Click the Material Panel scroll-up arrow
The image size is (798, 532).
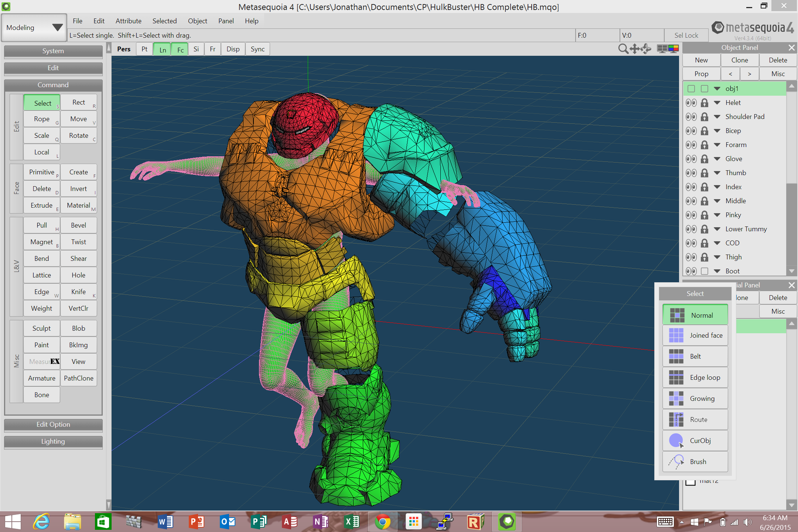(791, 324)
